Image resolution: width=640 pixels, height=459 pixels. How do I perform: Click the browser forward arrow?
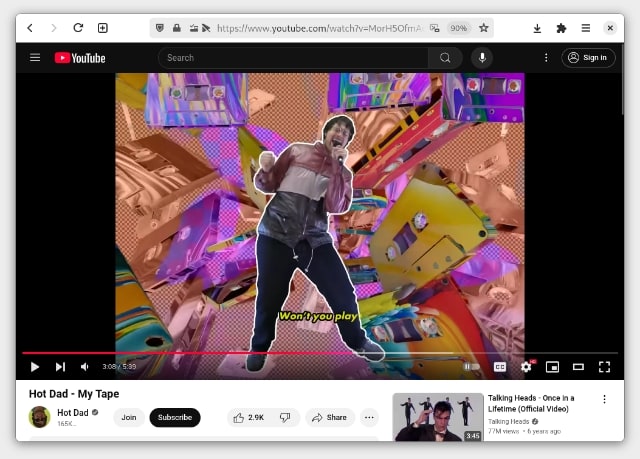(53, 28)
